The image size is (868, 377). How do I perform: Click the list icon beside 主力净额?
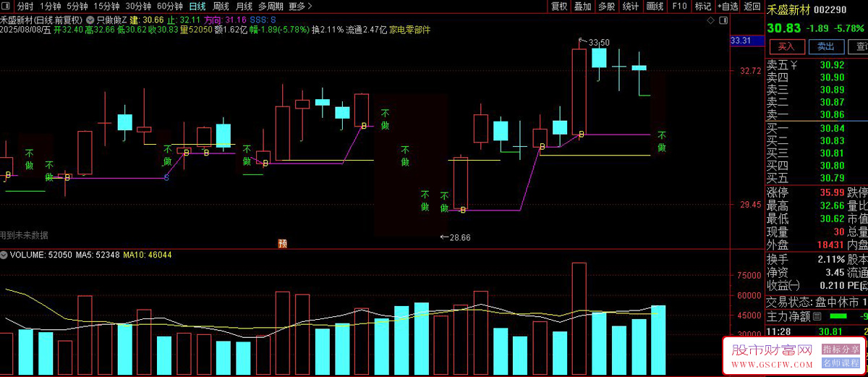tap(817, 316)
